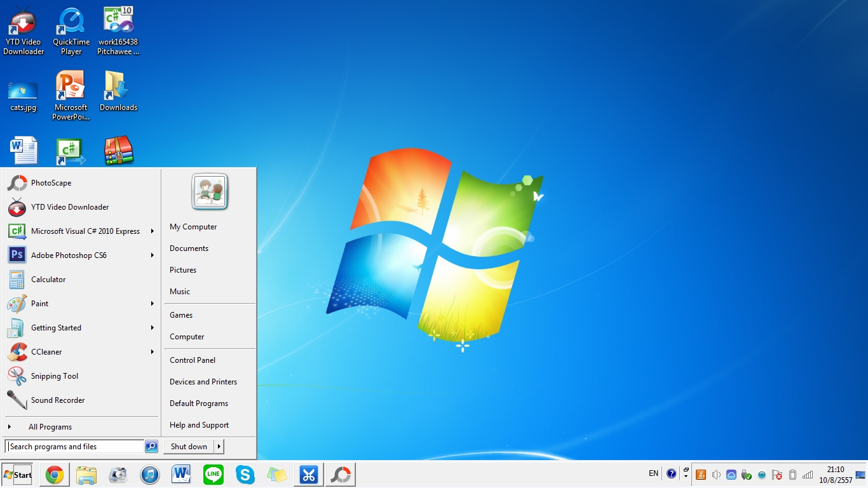Show hidden system tray icons
This screenshot has width=868, height=488.
[x=686, y=474]
